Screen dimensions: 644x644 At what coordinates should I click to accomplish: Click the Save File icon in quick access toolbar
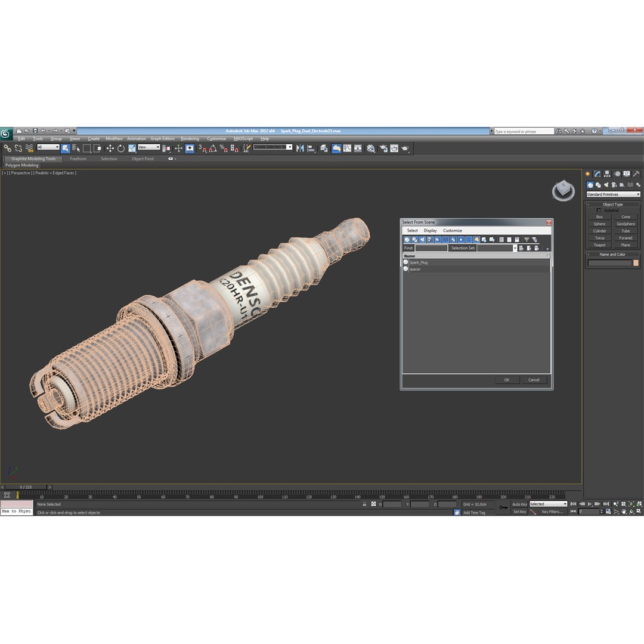[x=35, y=131]
